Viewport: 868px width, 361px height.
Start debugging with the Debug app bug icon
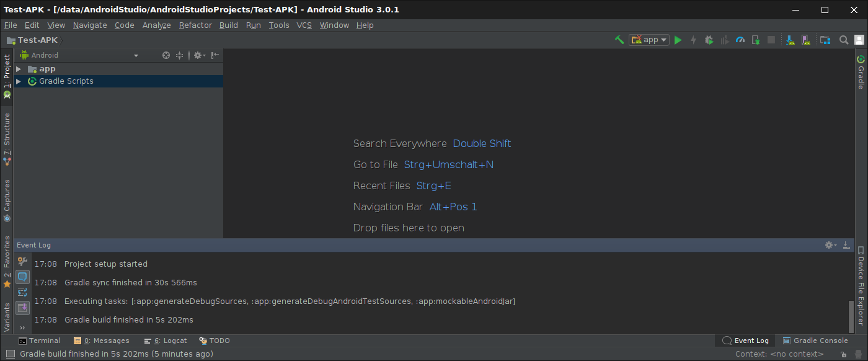tap(709, 40)
